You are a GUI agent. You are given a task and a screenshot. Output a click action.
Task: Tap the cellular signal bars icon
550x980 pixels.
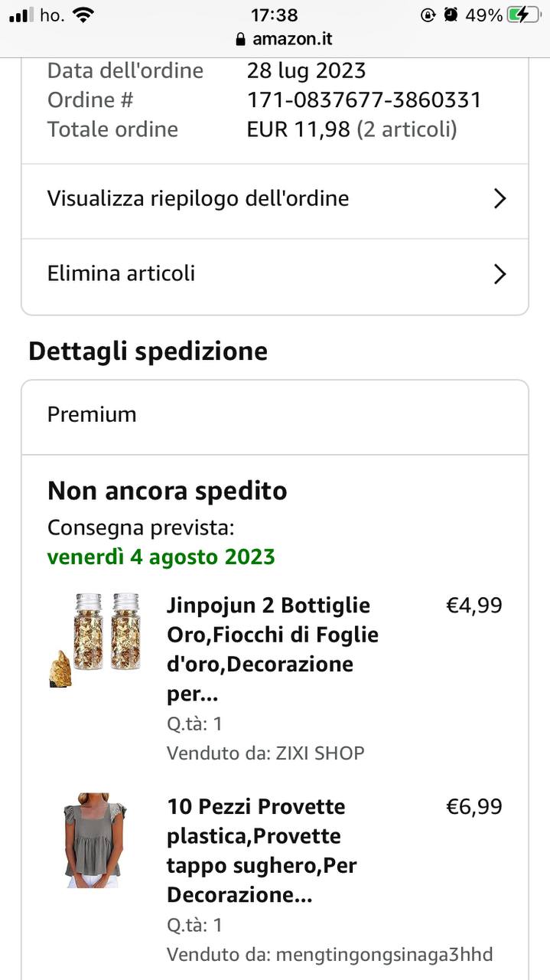(x=22, y=15)
